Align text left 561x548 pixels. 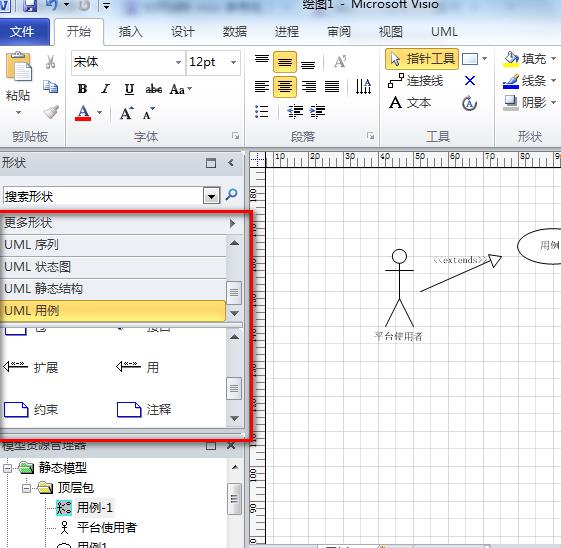click(x=262, y=86)
